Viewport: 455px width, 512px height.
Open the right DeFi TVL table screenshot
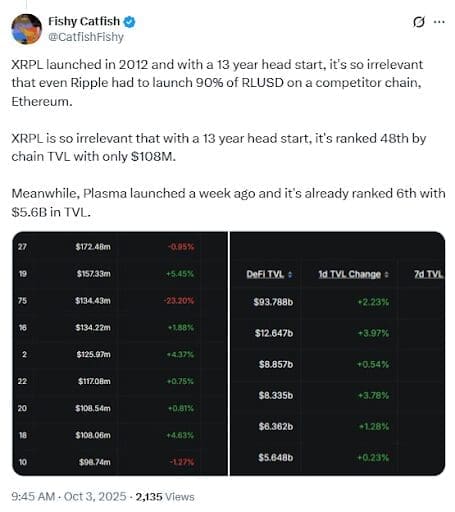[337, 354]
